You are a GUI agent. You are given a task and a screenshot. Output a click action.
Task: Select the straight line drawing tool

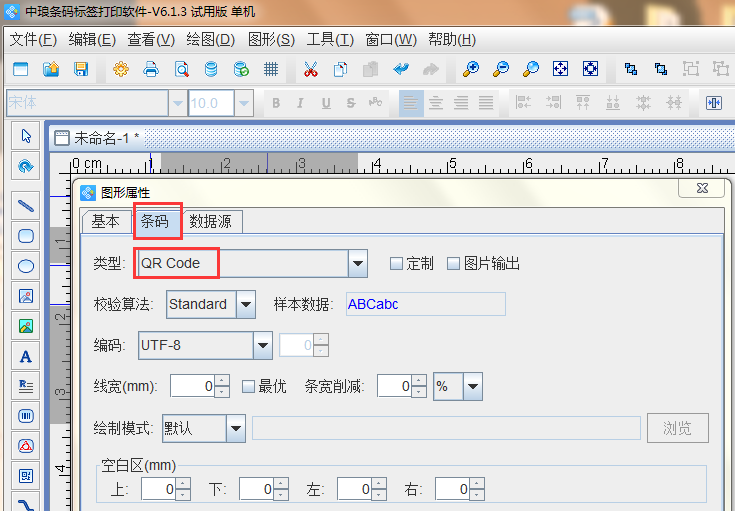pyautogui.click(x=27, y=205)
